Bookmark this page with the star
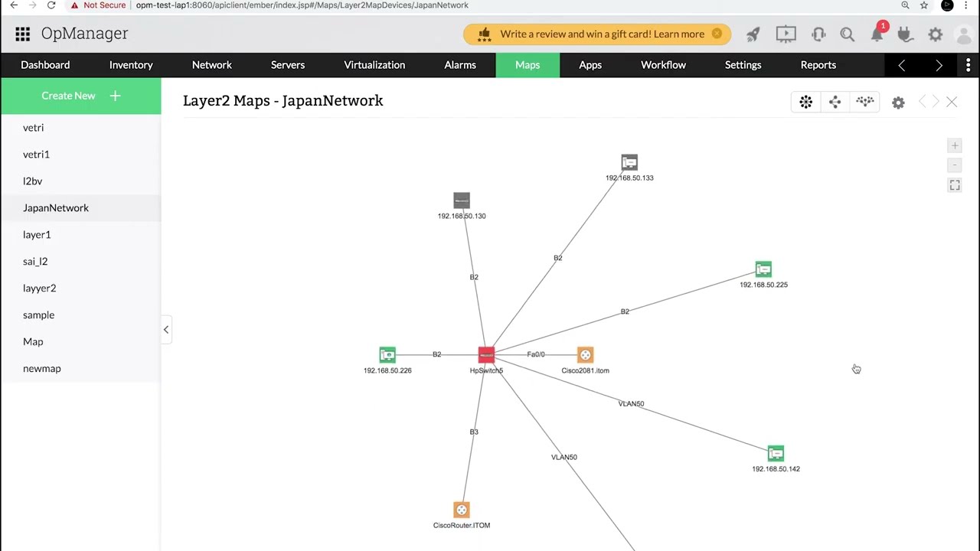 pos(924,5)
